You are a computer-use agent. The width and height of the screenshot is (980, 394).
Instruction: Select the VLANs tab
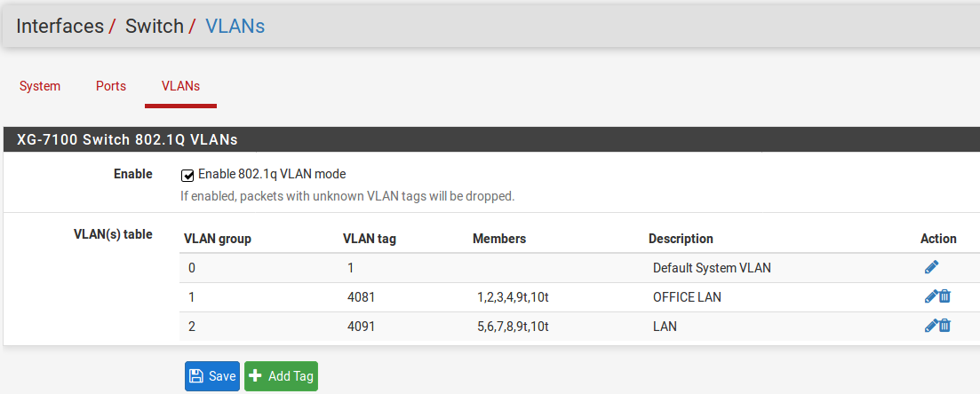tap(180, 86)
